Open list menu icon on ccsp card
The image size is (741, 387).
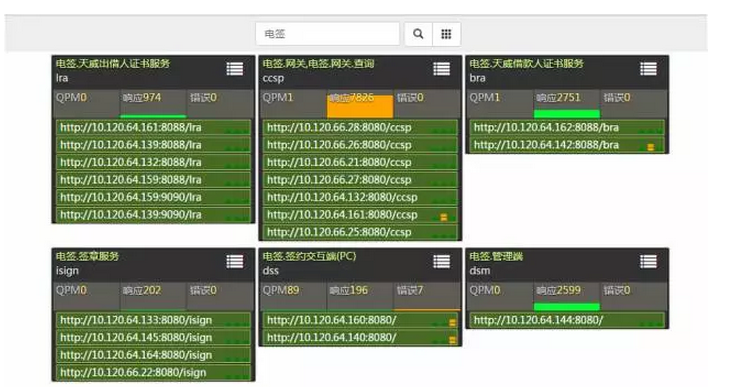(441, 69)
